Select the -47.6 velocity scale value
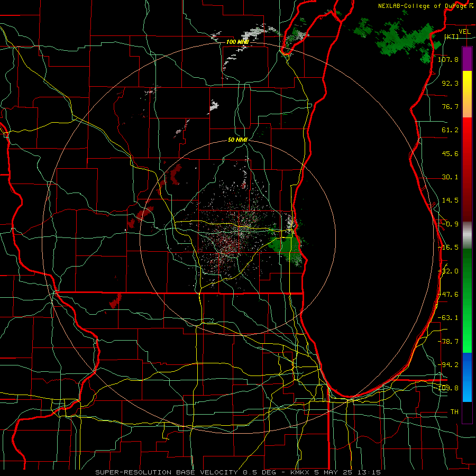 click(x=448, y=295)
